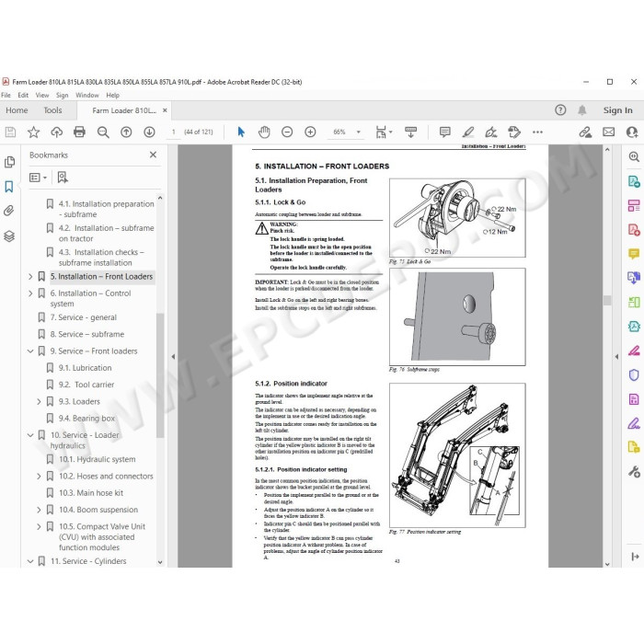Open the Help menu
This screenshot has width=644, height=644.
tap(112, 96)
